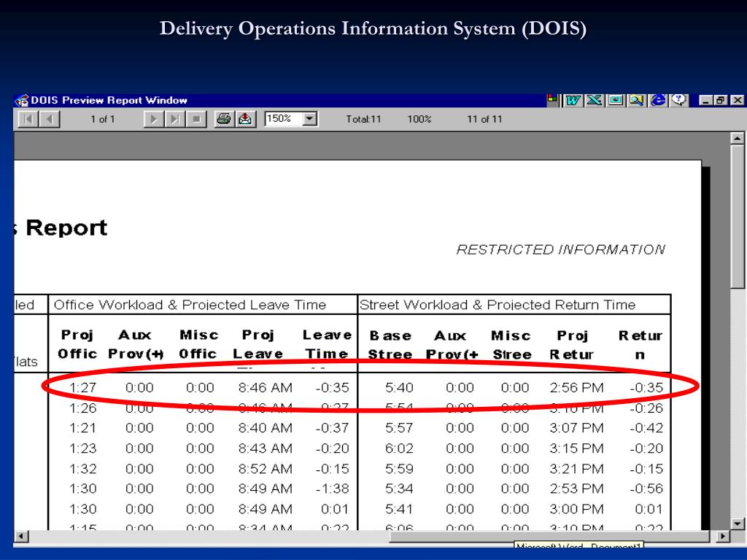Select the '5:57' base street cell
747x560 pixels.
pyautogui.click(x=399, y=428)
